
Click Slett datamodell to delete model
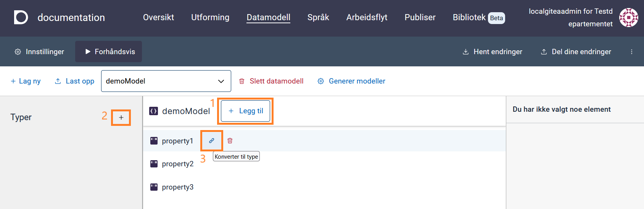point(271,81)
